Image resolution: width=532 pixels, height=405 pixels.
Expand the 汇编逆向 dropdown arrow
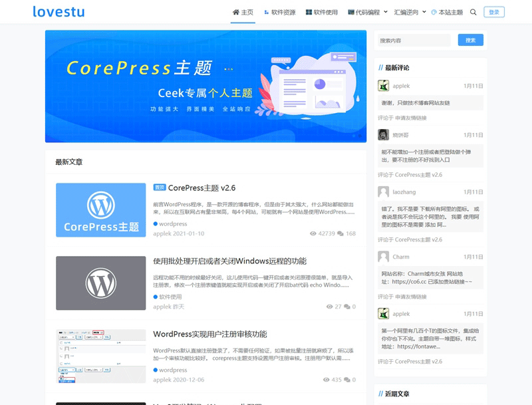click(424, 12)
